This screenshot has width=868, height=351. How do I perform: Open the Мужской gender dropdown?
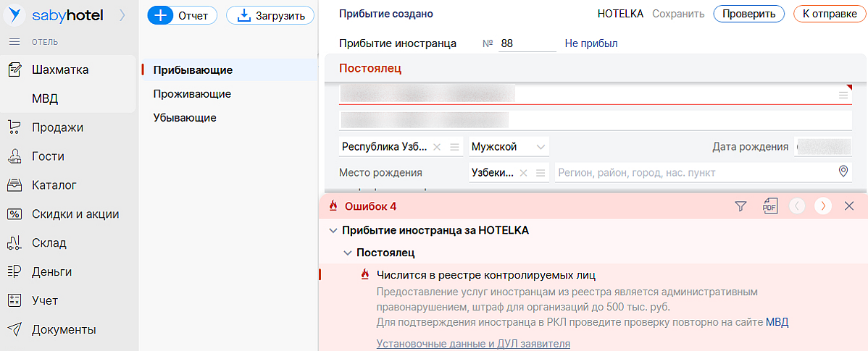coord(509,147)
